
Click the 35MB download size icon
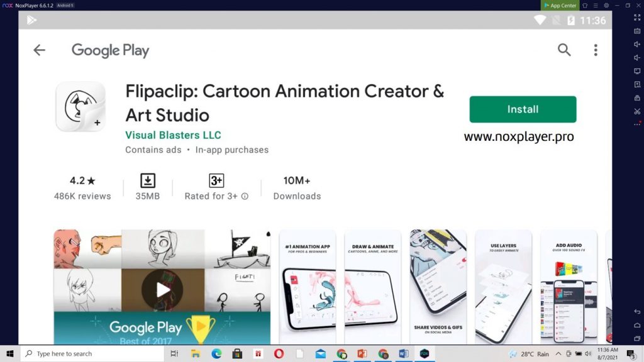tap(148, 180)
